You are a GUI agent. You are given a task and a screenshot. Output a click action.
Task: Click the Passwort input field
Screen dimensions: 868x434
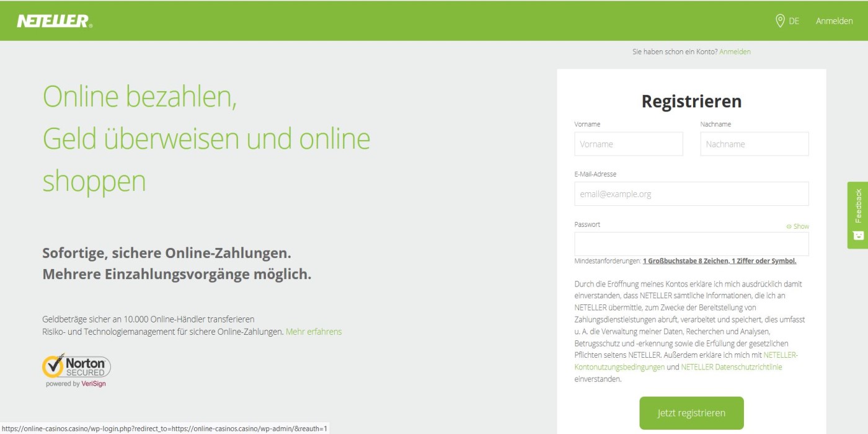click(x=691, y=244)
